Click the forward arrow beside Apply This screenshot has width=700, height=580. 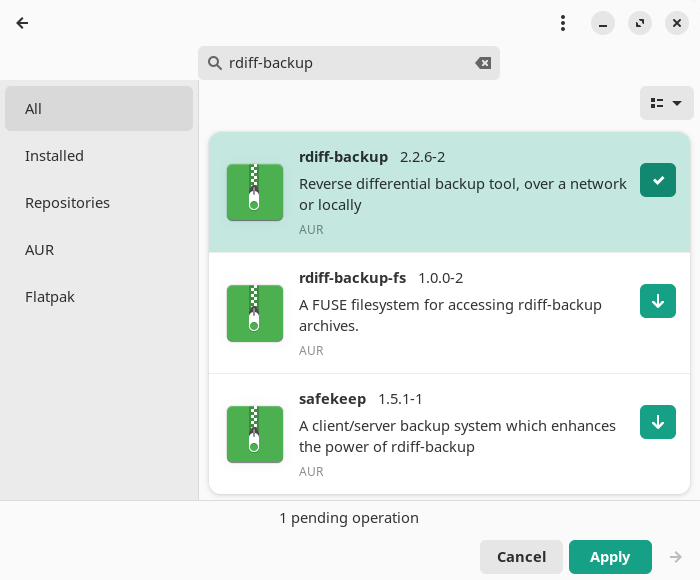pos(675,557)
